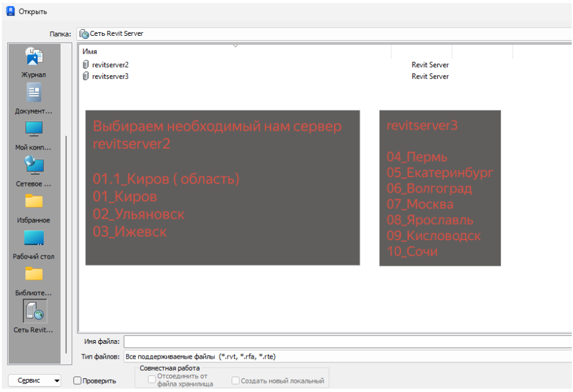
Task: Click the Имя файла input field
Action: [x=348, y=341]
